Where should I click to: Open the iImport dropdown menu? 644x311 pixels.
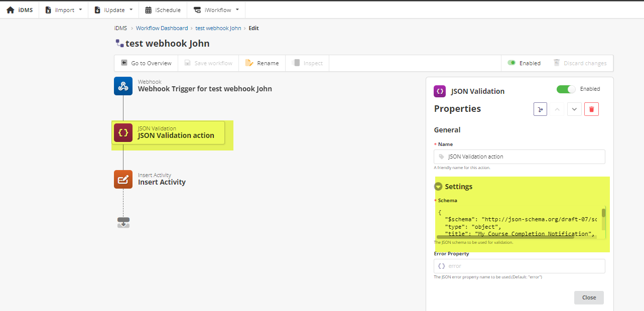63,10
